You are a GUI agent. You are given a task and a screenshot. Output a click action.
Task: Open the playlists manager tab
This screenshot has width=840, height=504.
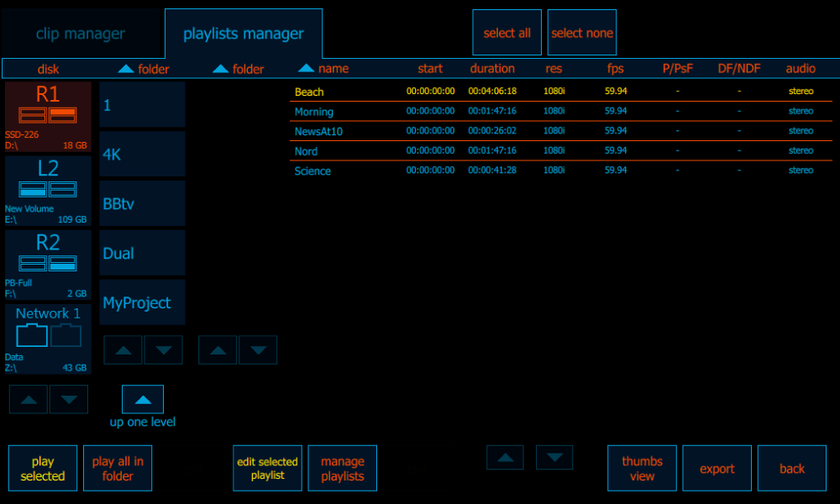tap(244, 34)
